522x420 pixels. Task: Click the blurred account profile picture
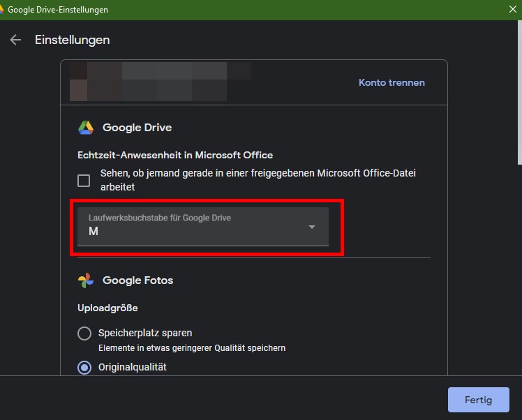pyautogui.click(x=79, y=82)
